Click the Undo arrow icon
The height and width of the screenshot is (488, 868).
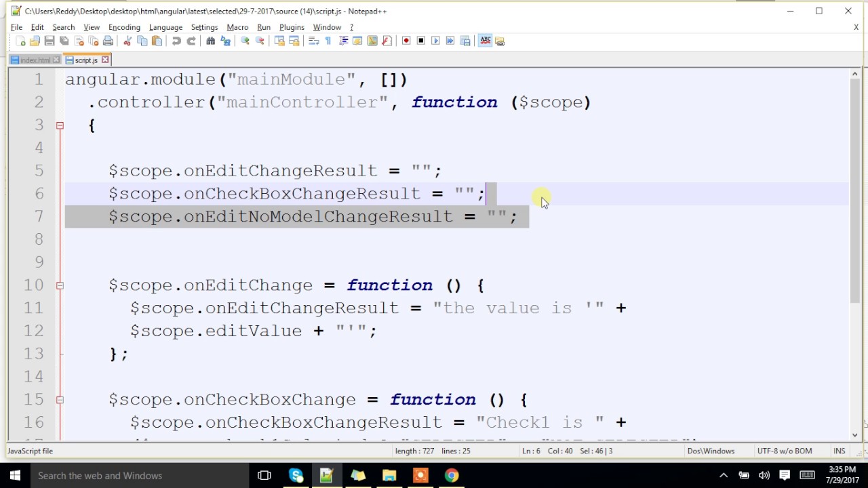coord(176,41)
